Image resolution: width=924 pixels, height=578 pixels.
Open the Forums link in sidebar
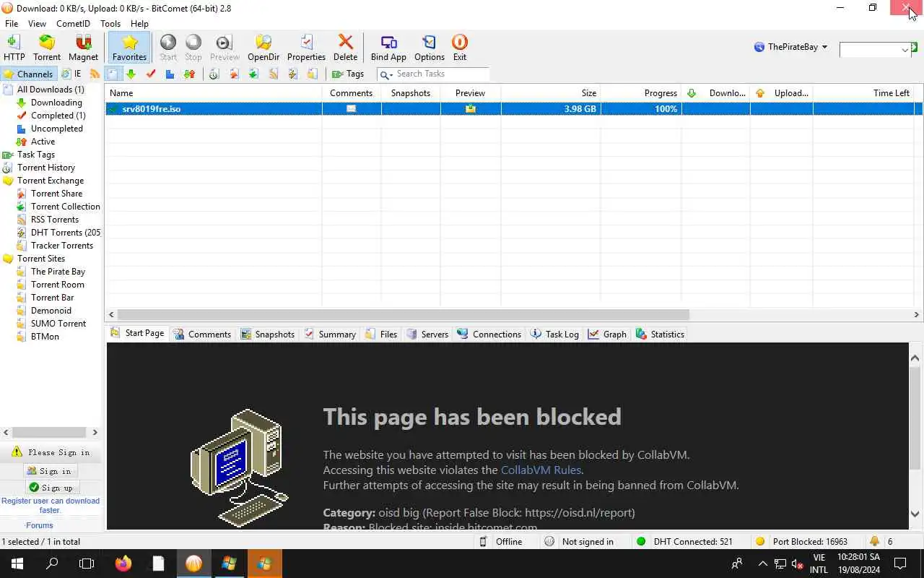pos(40,525)
